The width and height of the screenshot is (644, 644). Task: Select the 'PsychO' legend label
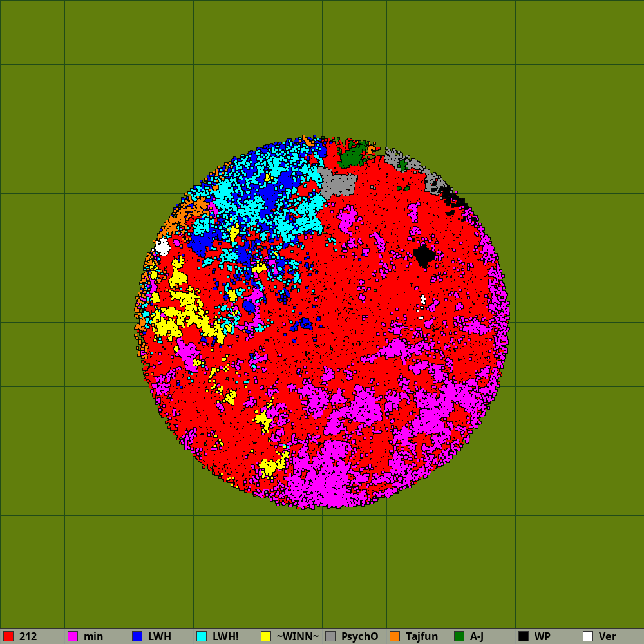[x=360, y=636]
